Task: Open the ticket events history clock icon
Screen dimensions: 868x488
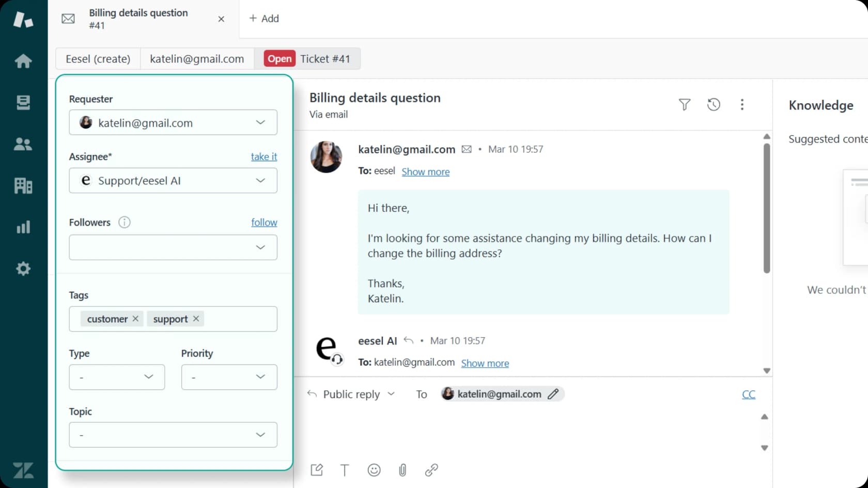Action: (x=714, y=105)
